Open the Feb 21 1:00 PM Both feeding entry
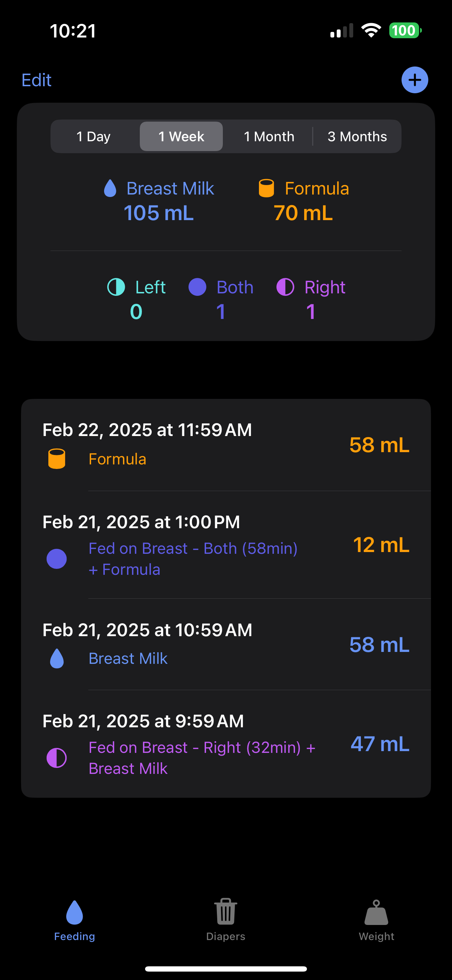The width and height of the screenshot is (452, 980). pyautogui.click(x=226, y=545)
